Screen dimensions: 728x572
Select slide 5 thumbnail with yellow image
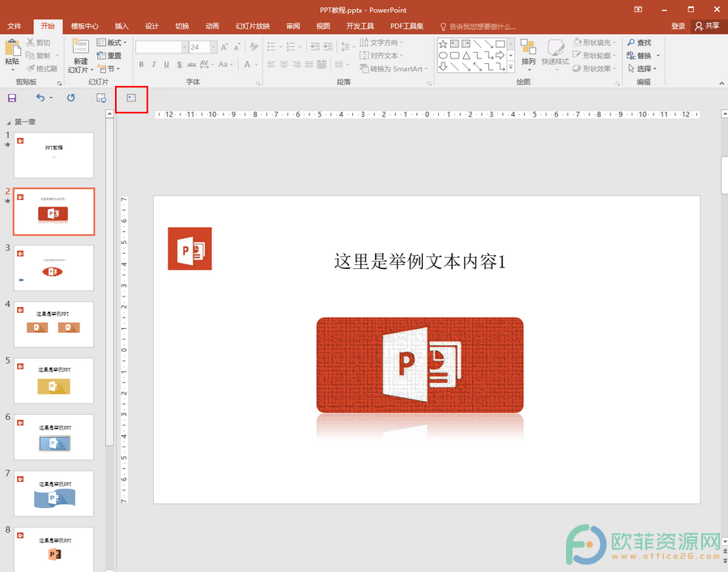click(54, 381)
